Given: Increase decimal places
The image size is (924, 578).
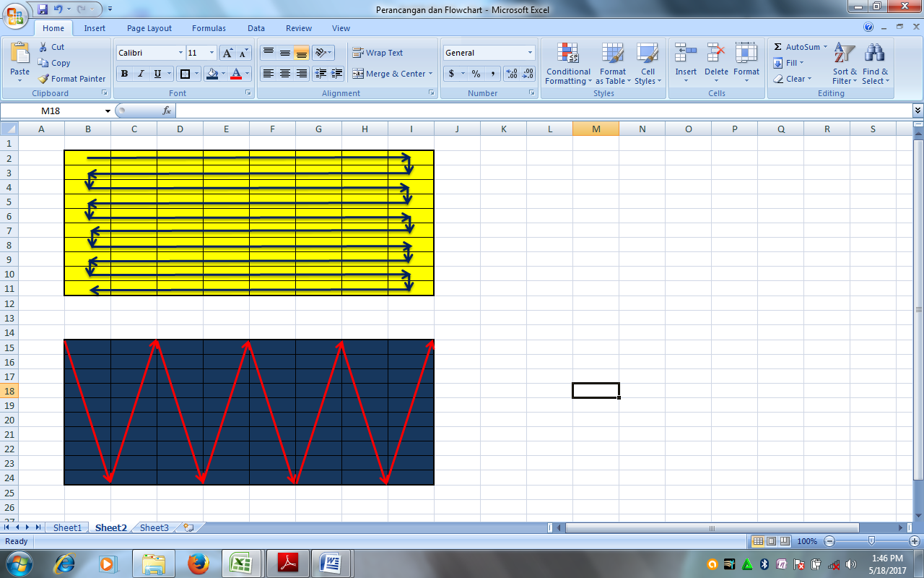Looking at the screenshot, I should pos(512,74).
